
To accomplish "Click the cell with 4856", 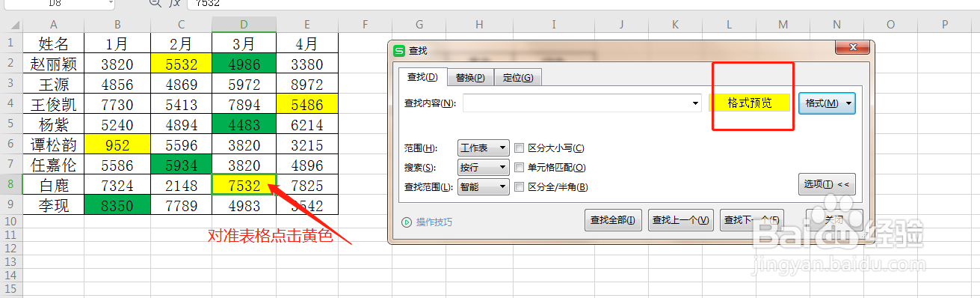I will [x=117, y=84].
